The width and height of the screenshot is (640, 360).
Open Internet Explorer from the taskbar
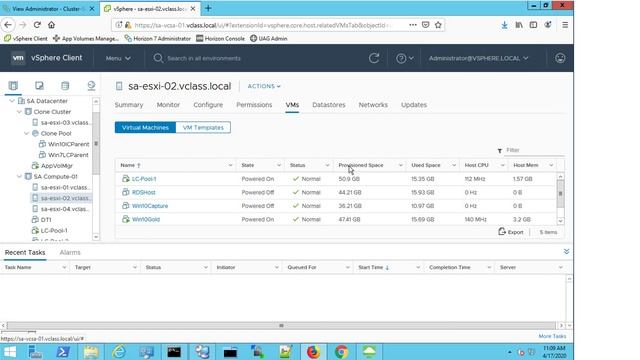point(119,352)
